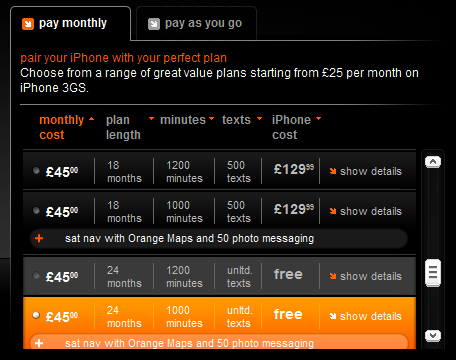Viewport: 456px width, 360px height.
Task: Select the radio button for the 18 months 1200 minutes plan
Action: click(36, 171)
